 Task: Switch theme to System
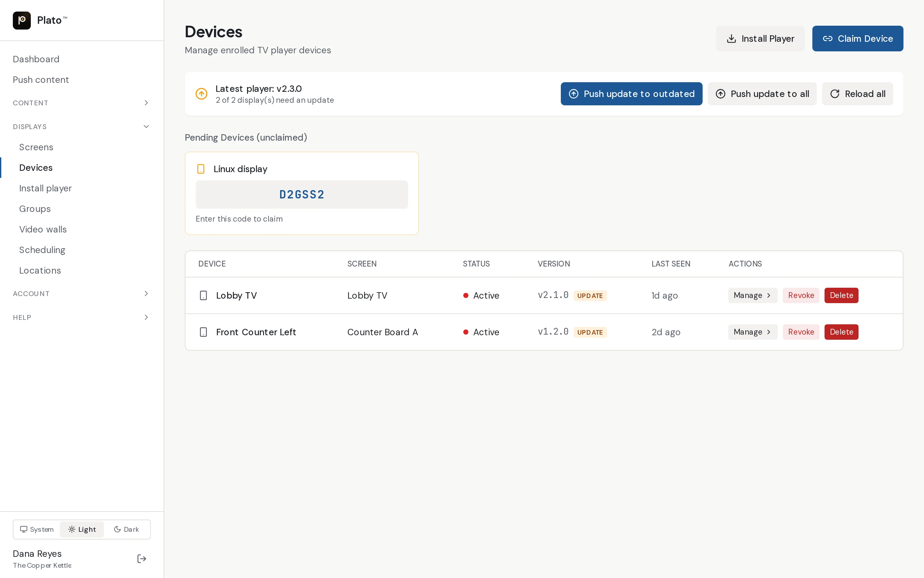pos(37,530)
